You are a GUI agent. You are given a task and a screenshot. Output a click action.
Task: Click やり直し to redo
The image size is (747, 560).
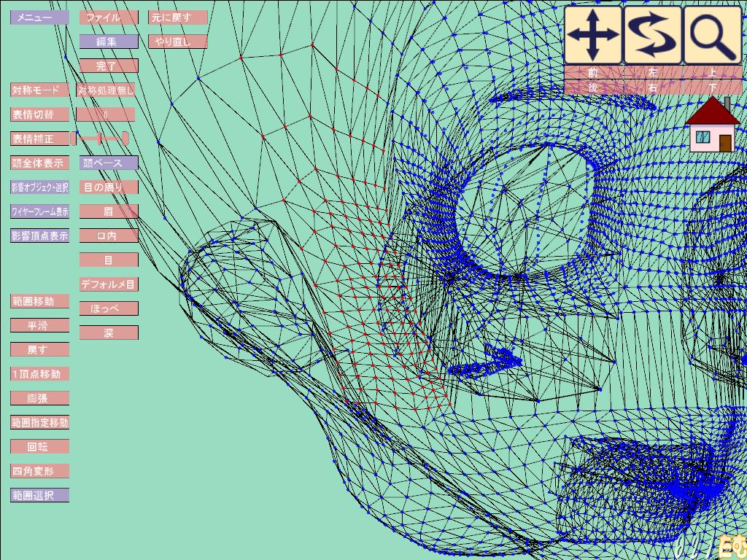tap(178, 42)
